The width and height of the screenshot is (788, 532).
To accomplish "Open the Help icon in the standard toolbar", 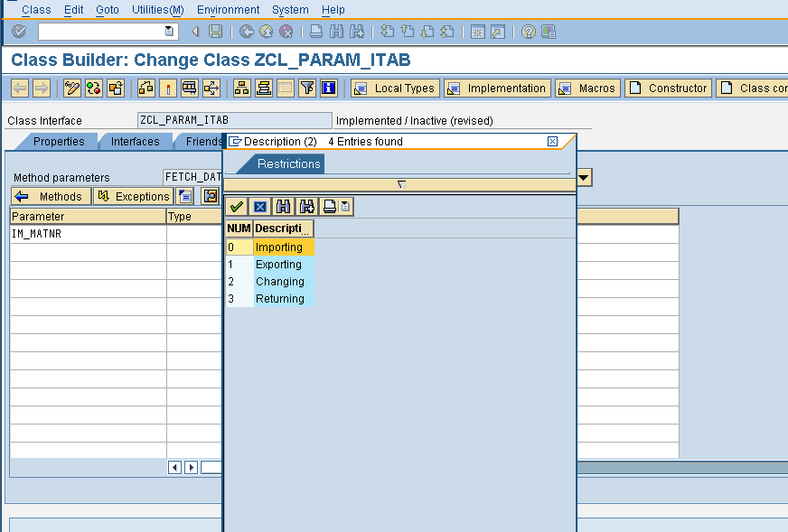I will [527, 31].
